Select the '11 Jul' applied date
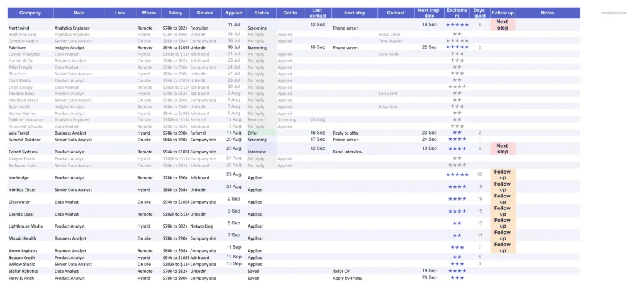The image size is (644, 288). (x=234, y=25)
